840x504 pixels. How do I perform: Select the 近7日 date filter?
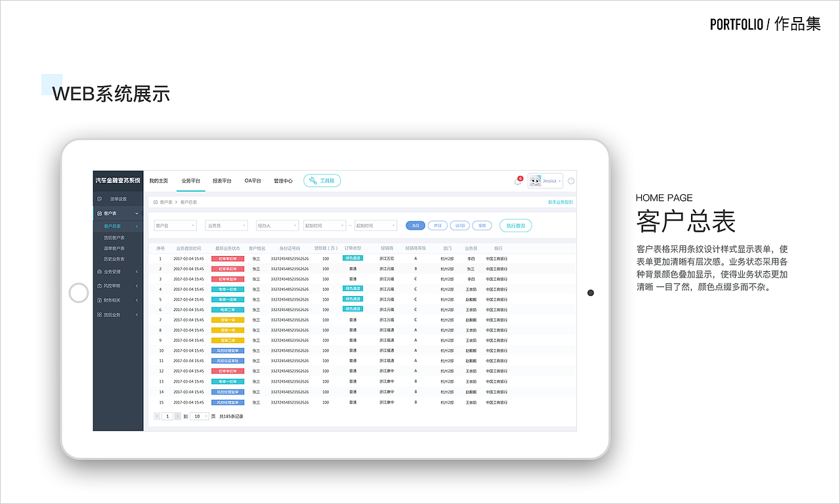tap(460, 225)
